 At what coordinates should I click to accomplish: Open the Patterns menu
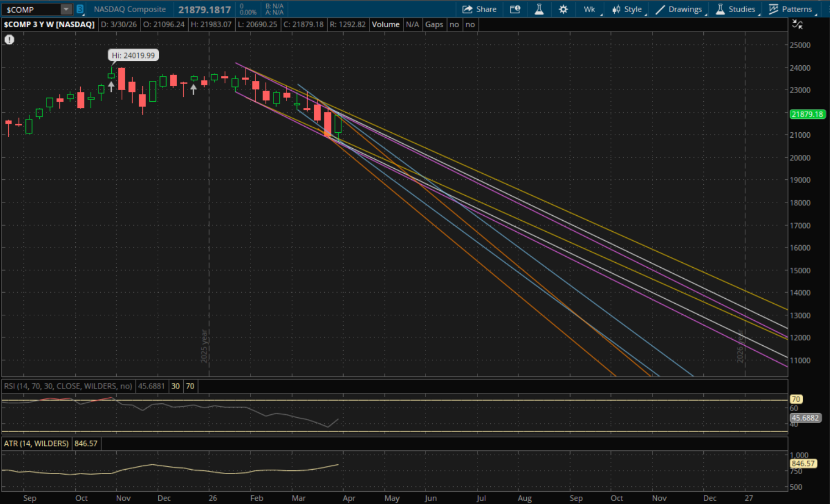[x=791, y=9]
